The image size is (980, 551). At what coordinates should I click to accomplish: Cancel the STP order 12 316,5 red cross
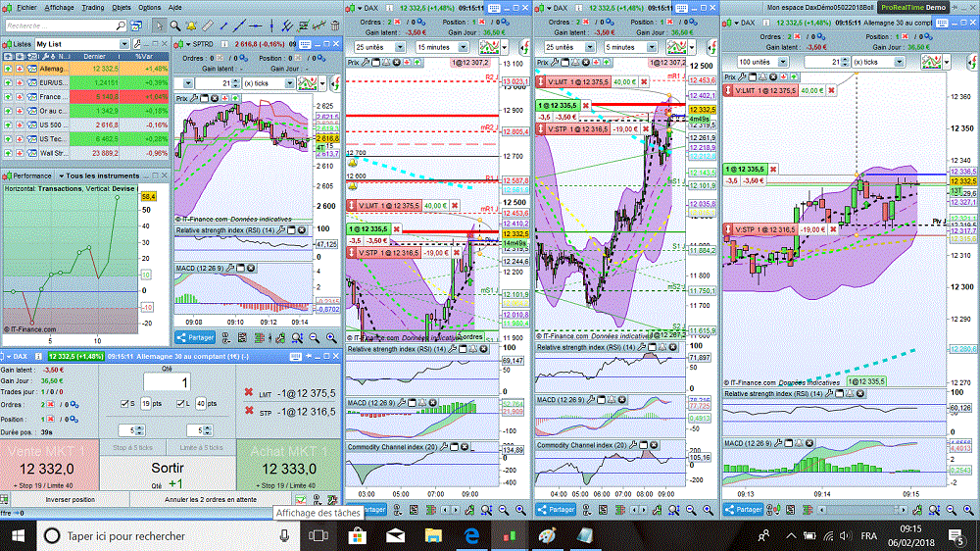tap(249, 411)
